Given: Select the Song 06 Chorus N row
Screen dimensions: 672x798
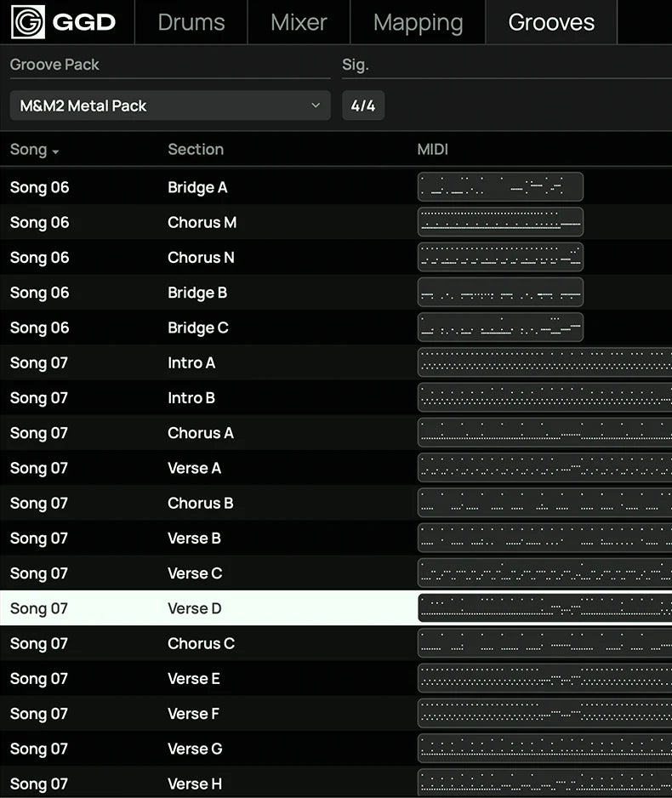Looking at the screenshot, I should click(197, 258).
